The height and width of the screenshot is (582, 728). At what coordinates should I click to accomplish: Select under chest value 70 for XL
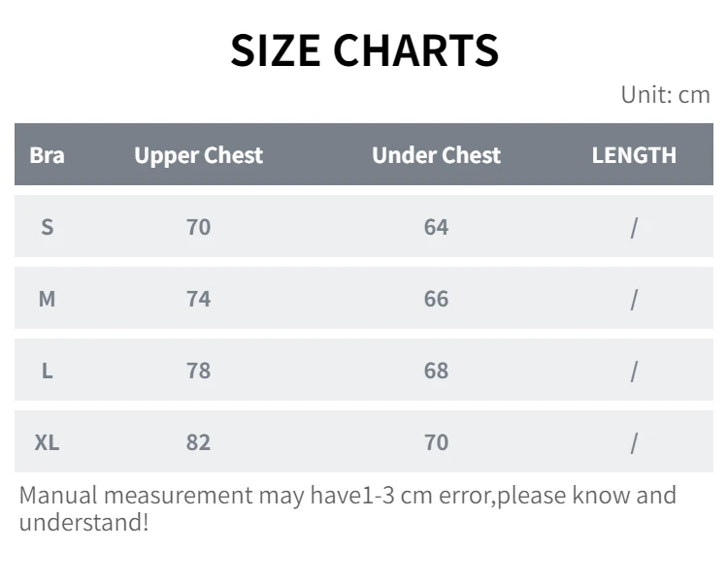pyautogui.click(x=437, y=442)
